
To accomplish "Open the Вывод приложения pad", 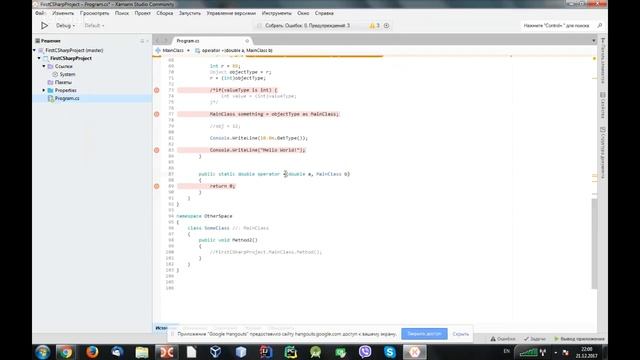I will point(579,339).
